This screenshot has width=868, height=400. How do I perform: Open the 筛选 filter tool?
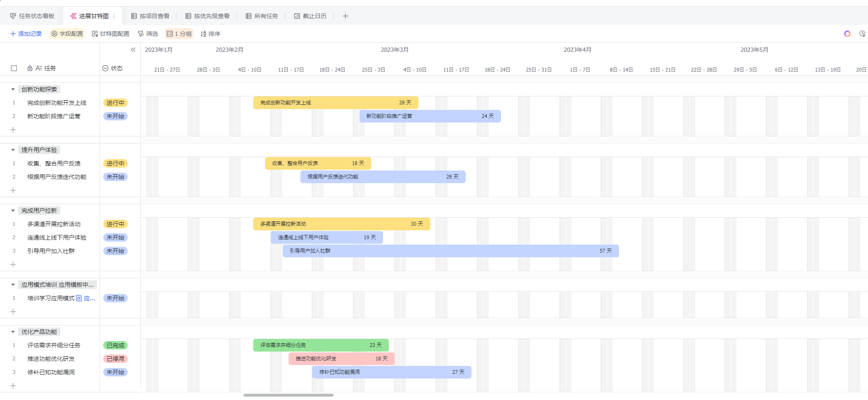148,34
